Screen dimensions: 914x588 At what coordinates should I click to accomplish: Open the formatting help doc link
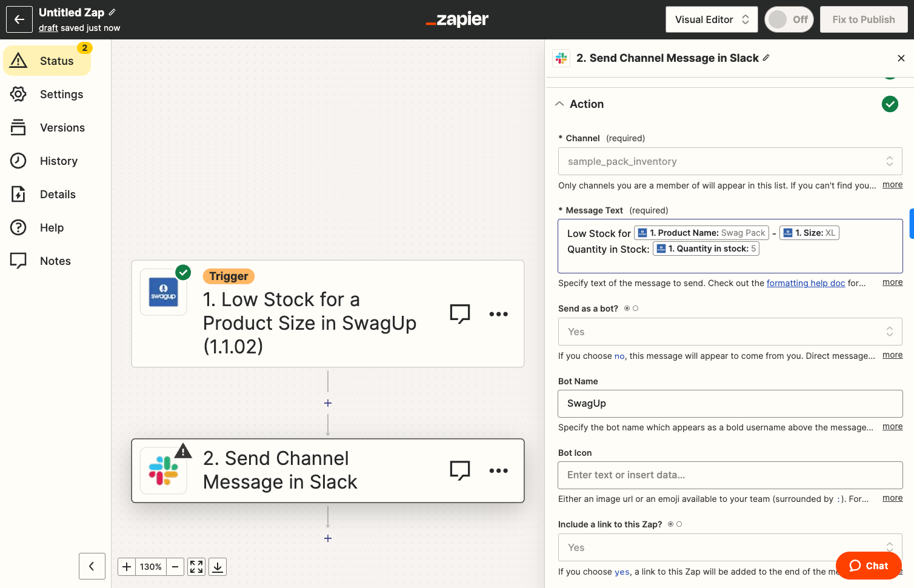(x=806, y=283)
